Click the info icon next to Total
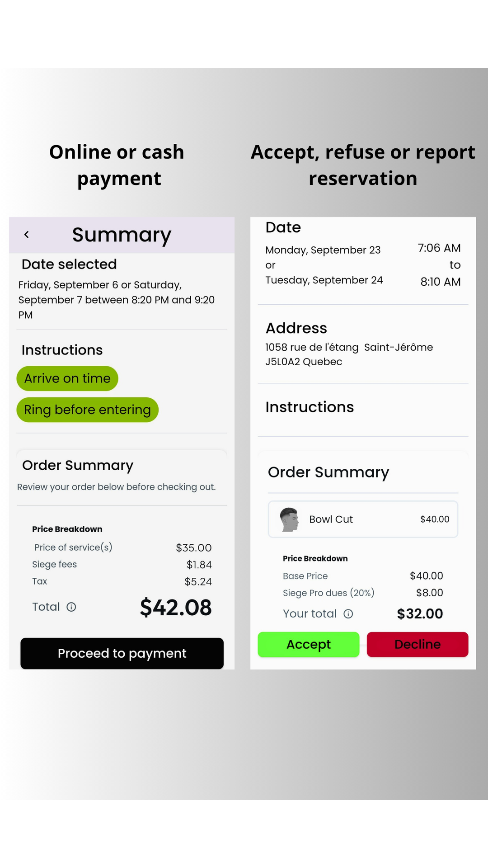Viewport: 488px width, 868px height. 71,607
